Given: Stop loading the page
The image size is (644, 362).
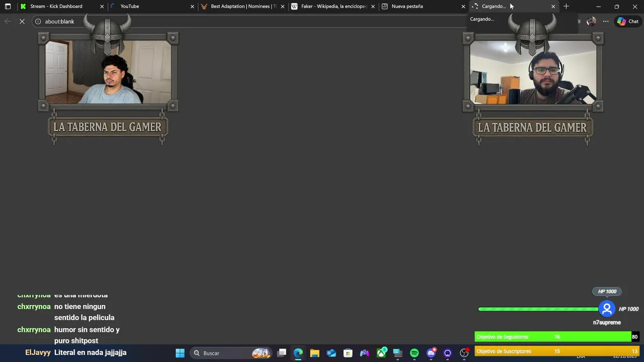Looking at the screenshot, I should tap(22, 22).
